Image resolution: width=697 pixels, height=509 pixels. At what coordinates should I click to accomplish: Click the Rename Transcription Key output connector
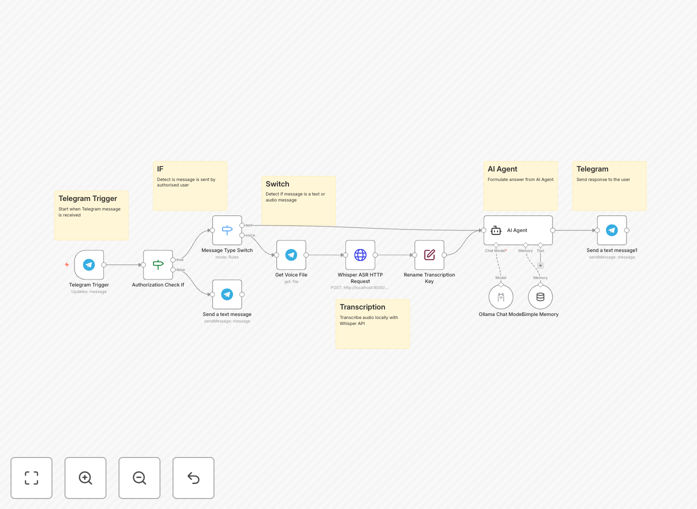click(445, 255)
